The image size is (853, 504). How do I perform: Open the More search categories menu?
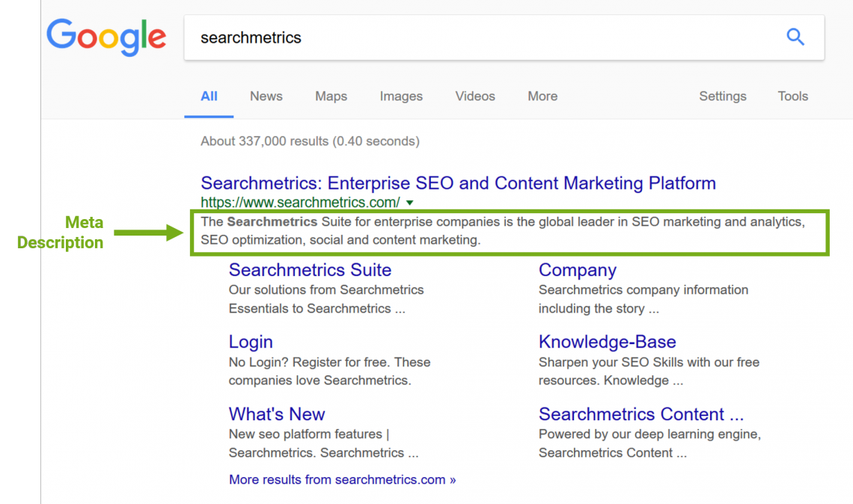[x=542, y=96]
